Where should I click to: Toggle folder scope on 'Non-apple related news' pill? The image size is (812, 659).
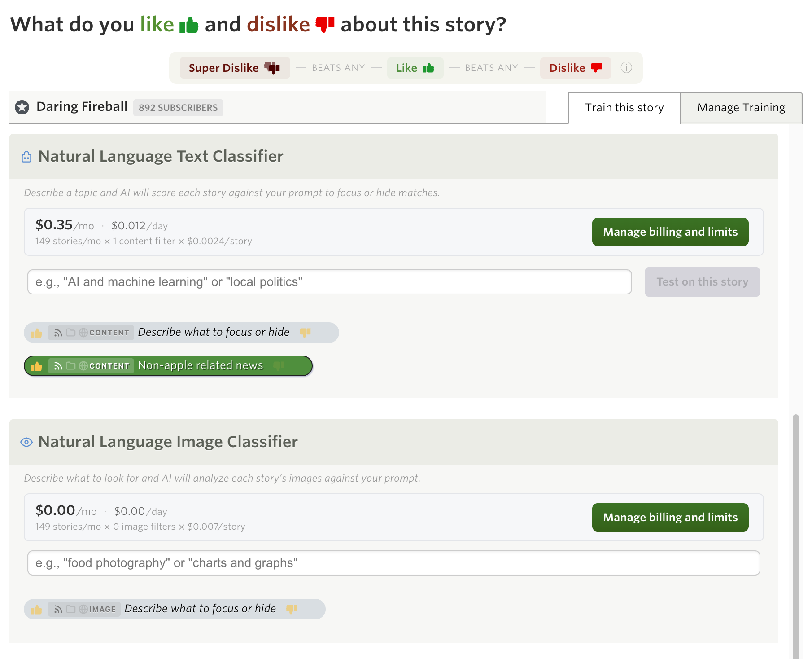pos(71,366)
